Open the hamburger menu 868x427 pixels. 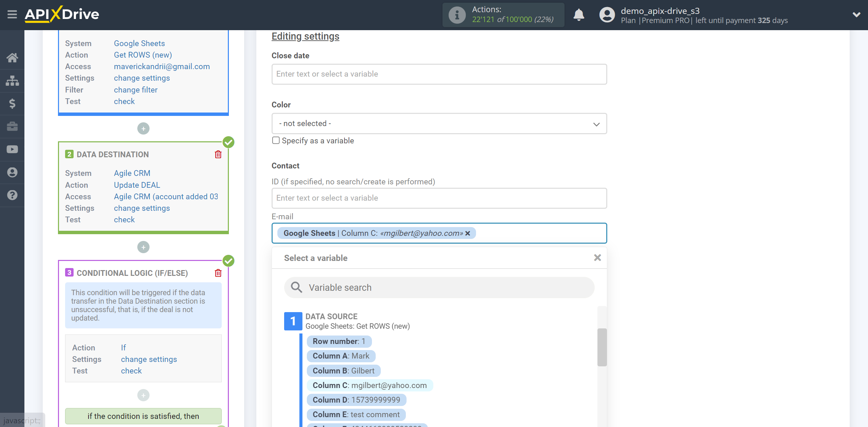coord(12,15)
